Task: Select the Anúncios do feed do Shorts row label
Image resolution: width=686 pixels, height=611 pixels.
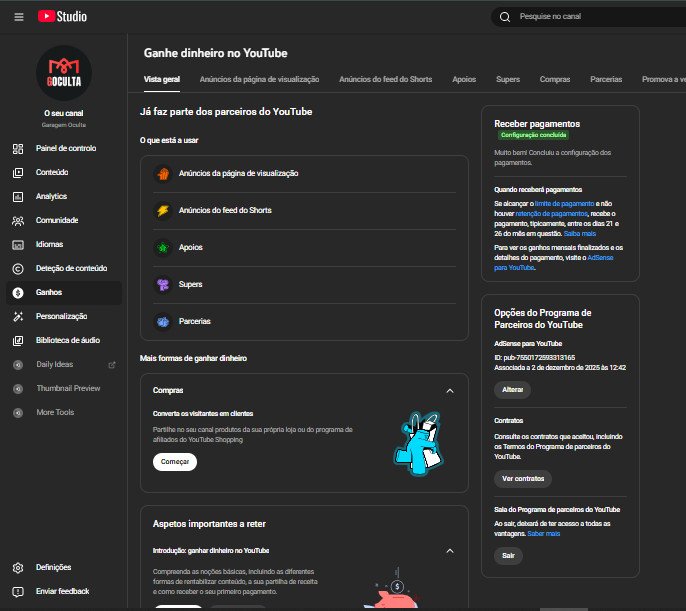Action: tap(225, 211)
